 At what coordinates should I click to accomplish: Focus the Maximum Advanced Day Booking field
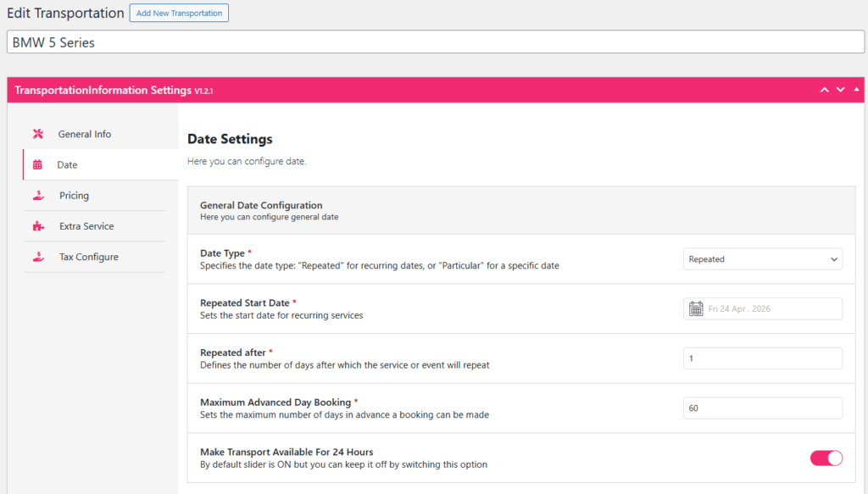tap(763, 408)
